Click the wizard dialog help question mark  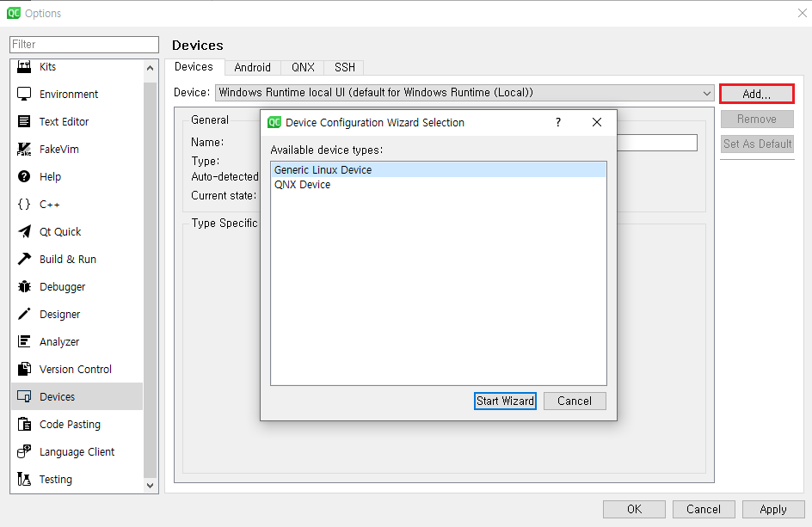click(557, 122)
